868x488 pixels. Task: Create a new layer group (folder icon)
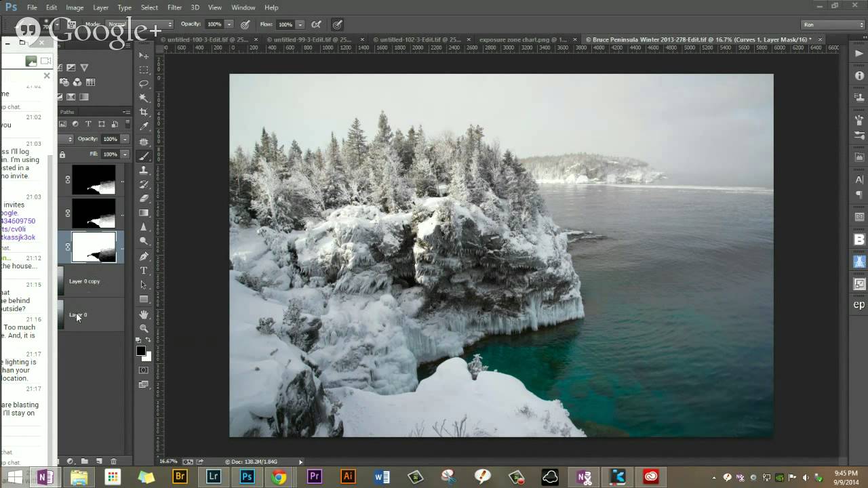(x=85, y=462)
